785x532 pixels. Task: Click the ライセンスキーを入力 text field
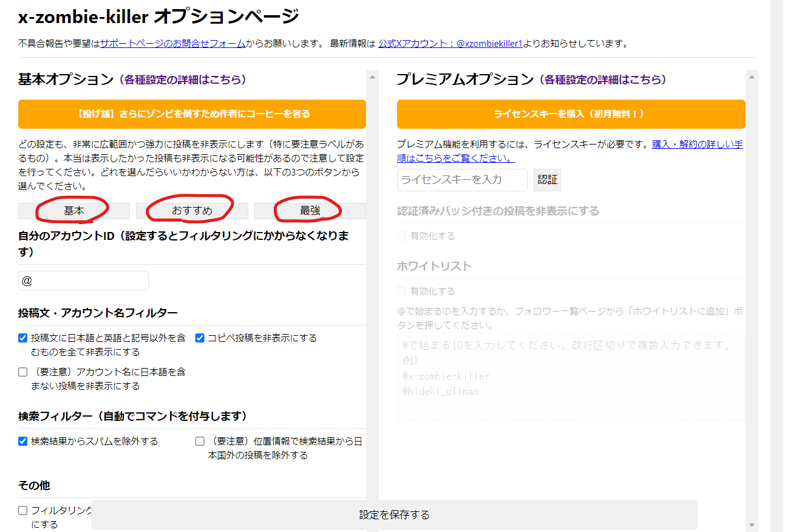[462, 180]
